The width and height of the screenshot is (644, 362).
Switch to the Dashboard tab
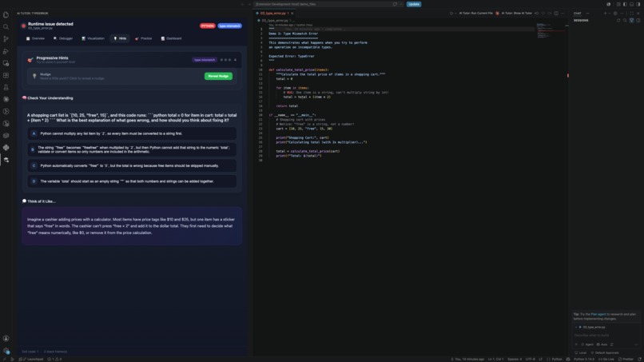(x=171, y=38)
